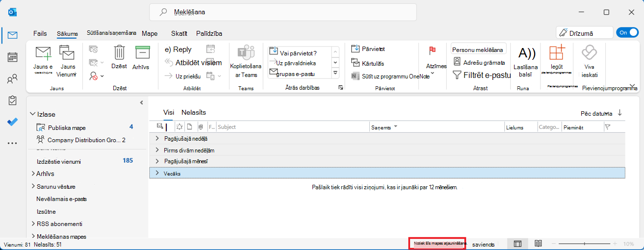Click the Dzēst trash can icon
The height and width of the screenshot is (250, 644).
point(119,57)
